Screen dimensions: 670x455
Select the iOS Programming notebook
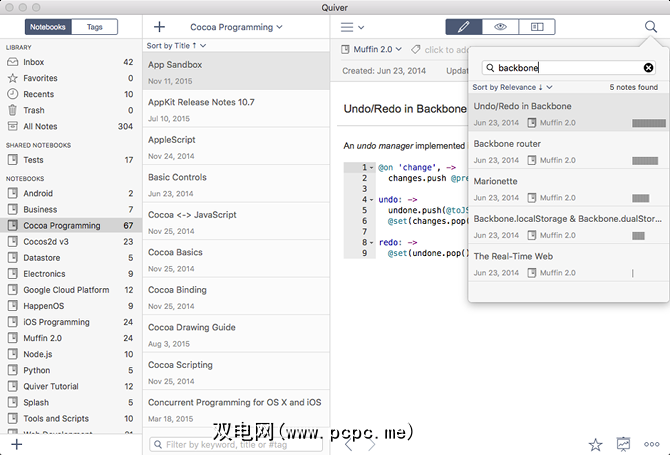point(71,322)
